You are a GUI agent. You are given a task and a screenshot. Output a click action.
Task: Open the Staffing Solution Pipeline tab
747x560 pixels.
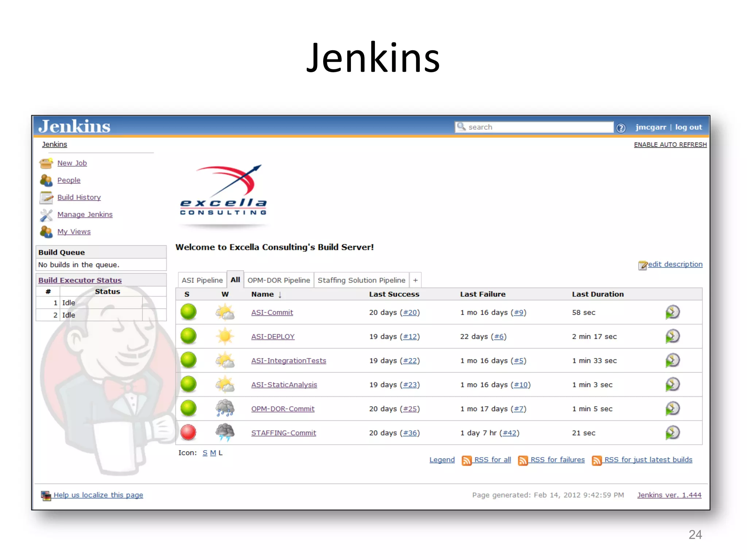click(x=361, y=280)
